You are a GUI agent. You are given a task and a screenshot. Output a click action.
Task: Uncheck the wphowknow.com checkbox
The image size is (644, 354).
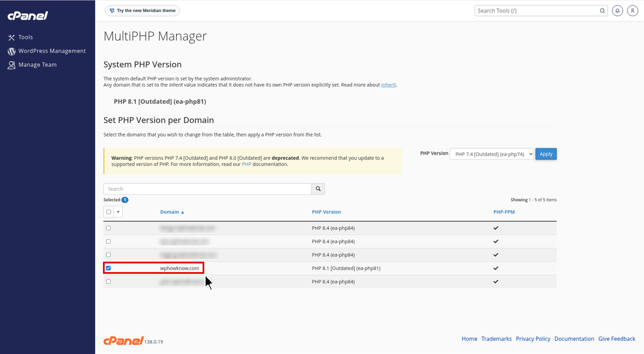pyautogui.click(x=108, y=268)
